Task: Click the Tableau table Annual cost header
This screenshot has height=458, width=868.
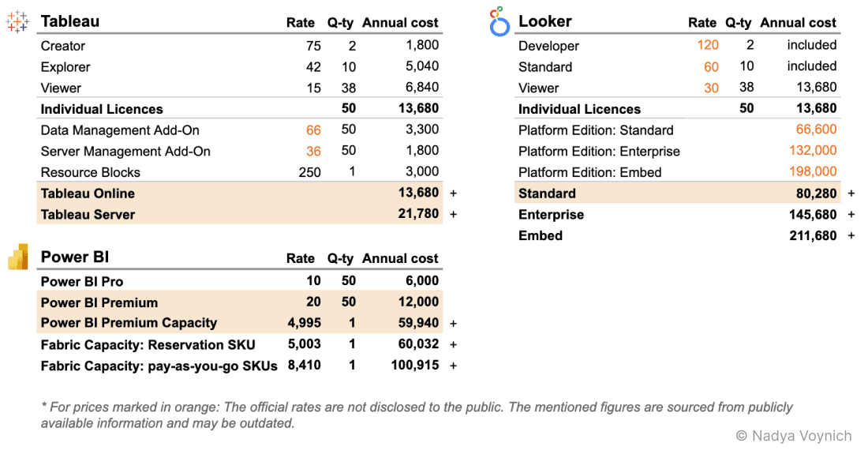Action: [x=400, y=23]
